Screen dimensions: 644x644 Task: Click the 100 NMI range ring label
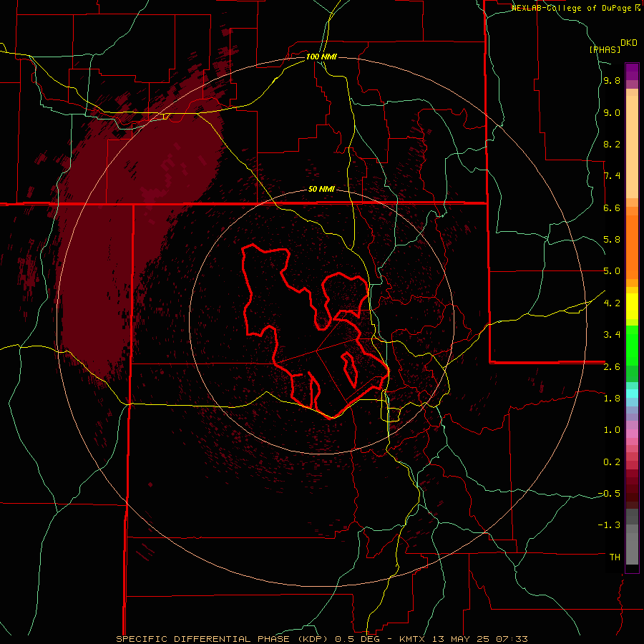(x=321, y=57)
